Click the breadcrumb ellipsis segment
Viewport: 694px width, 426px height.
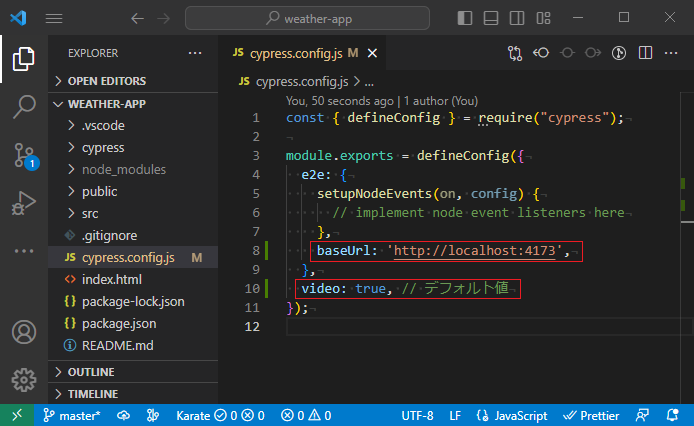click(369, 82)
